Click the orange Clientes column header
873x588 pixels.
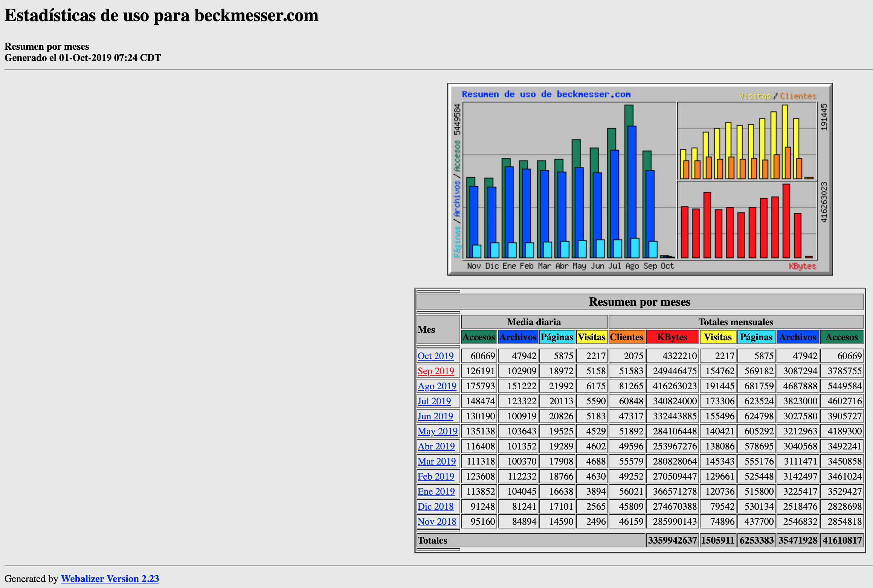(627, 337)
